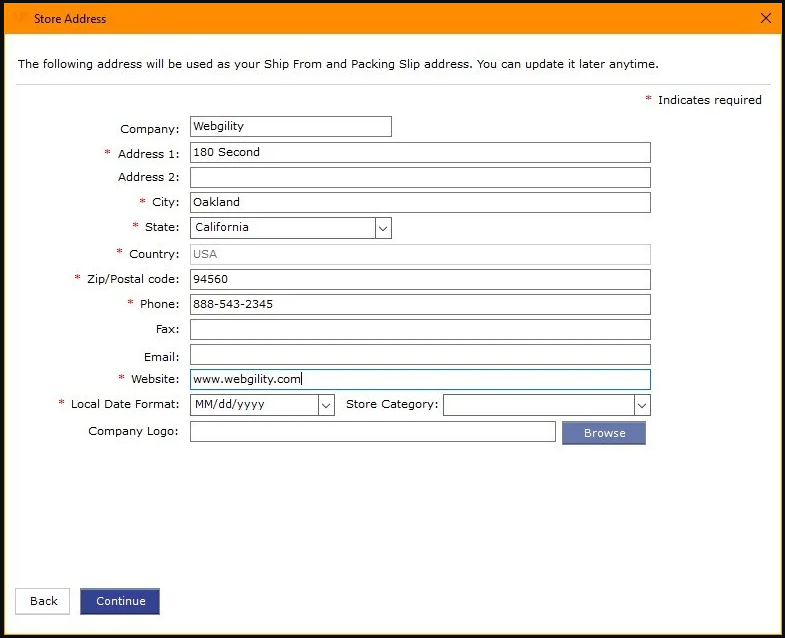The image size is (785, 638).
Task: Click the Store Address title bar icon
Action: pos(21,18)
